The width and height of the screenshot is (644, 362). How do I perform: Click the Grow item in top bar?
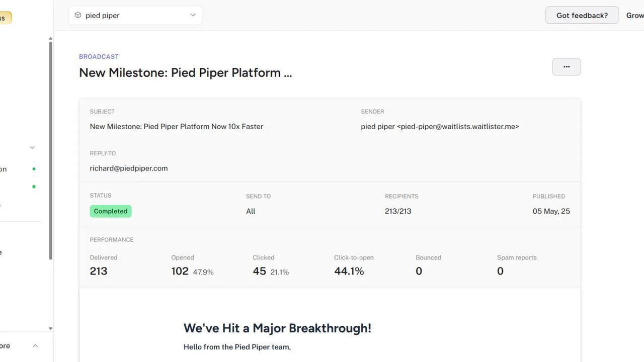[634, 16]
